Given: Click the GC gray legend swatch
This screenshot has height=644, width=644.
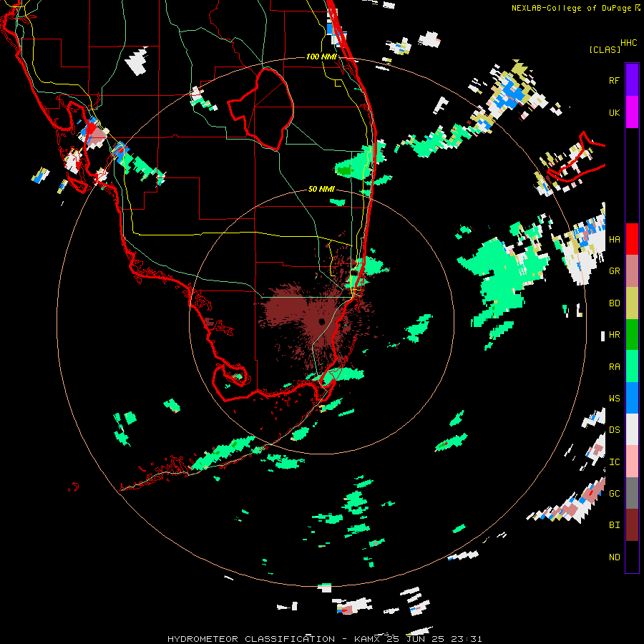Looking at the screenshot, I should (x=632, y=493).
